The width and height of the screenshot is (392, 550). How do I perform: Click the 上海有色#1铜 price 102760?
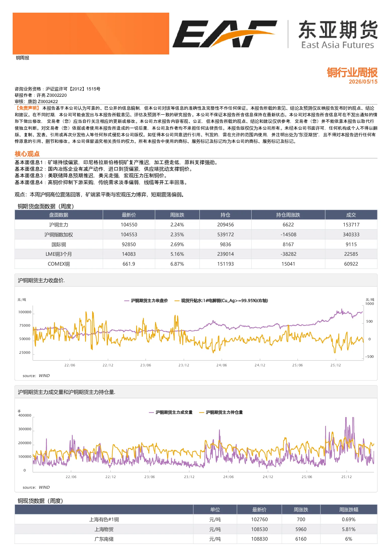coord(259,519)
